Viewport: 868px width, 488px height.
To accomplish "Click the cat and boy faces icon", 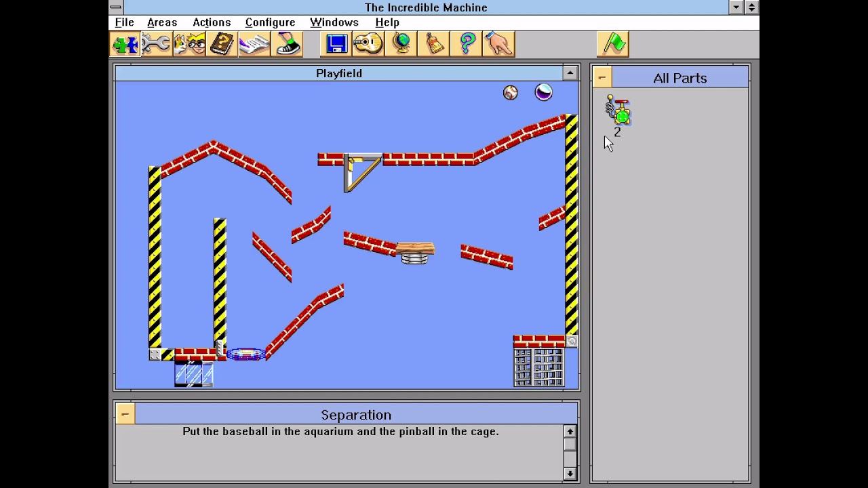I will tap(189, 44).
